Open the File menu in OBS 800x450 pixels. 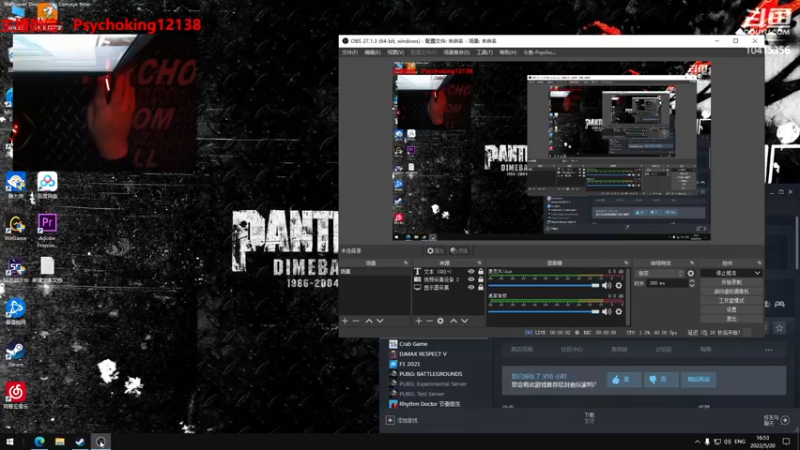pos(349,53)
